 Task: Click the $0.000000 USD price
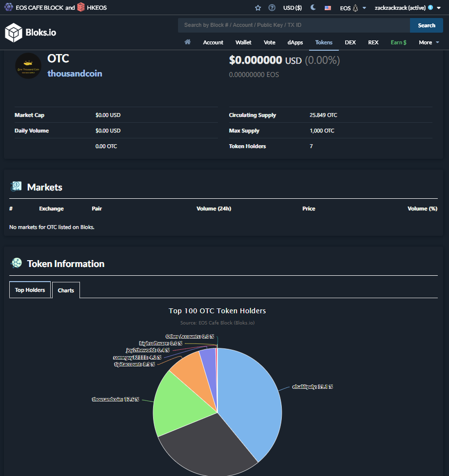coord(265,60)
